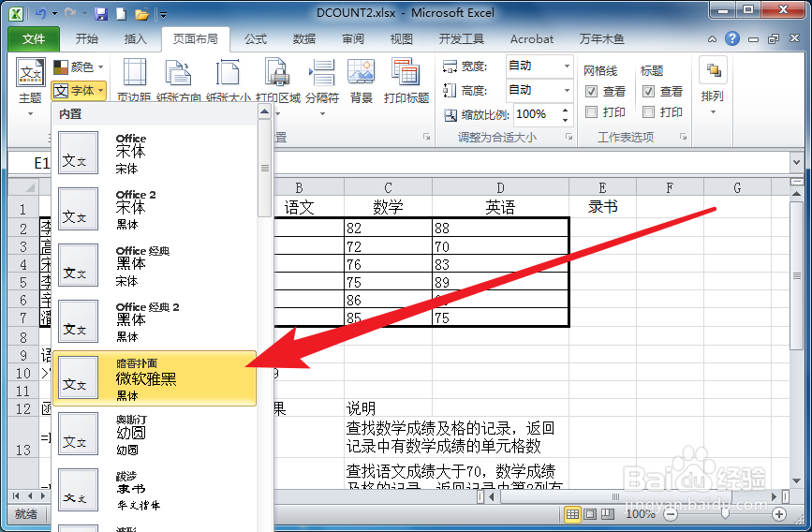Select the Office 经典 font theme
Image resolution: width=812 pixels, height=532 pixels.
pos(155,266)
